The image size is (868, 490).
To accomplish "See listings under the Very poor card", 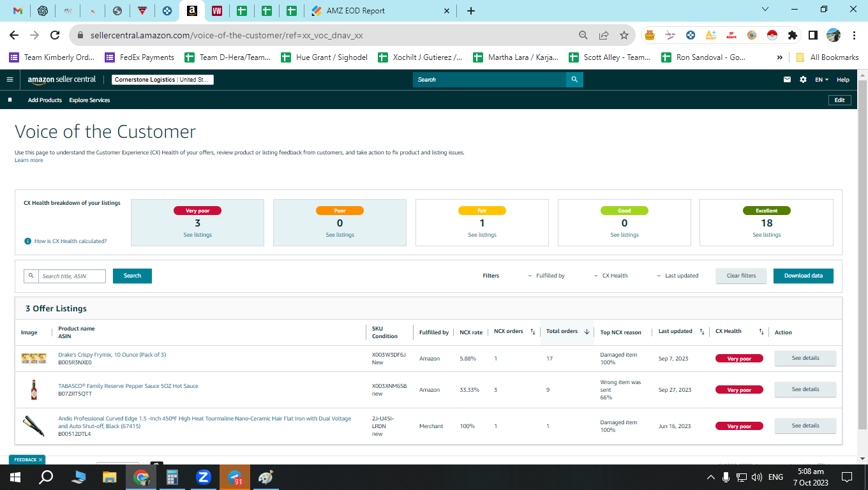I will coord(197,235).
